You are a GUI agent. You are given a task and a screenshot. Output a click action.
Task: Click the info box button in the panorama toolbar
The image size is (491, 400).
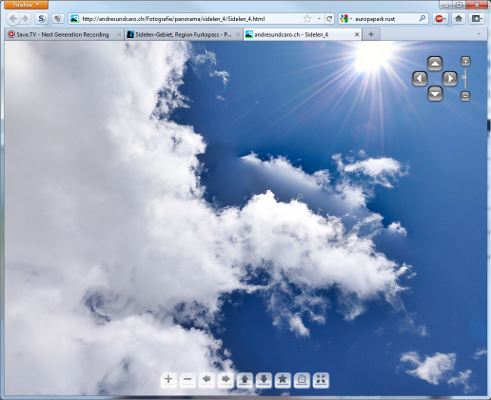coord(302,380)
